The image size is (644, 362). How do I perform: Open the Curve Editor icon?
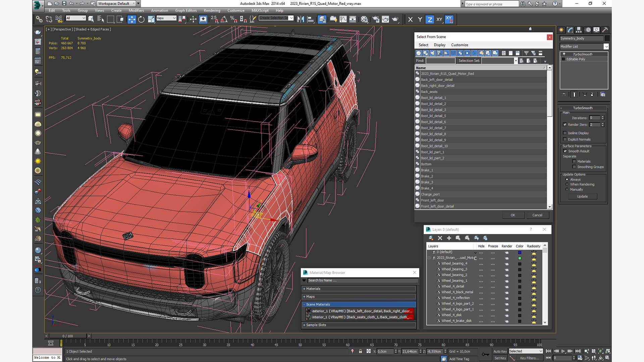click(x=343, y=19)
